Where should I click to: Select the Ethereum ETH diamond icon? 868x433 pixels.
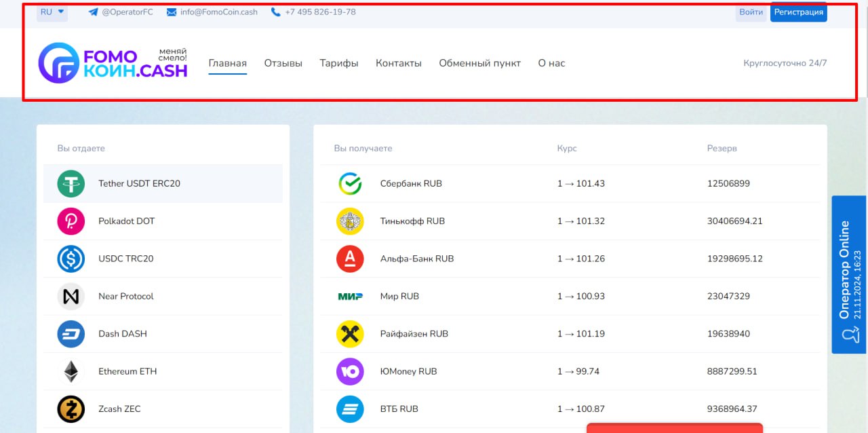(x=71, y=371)
